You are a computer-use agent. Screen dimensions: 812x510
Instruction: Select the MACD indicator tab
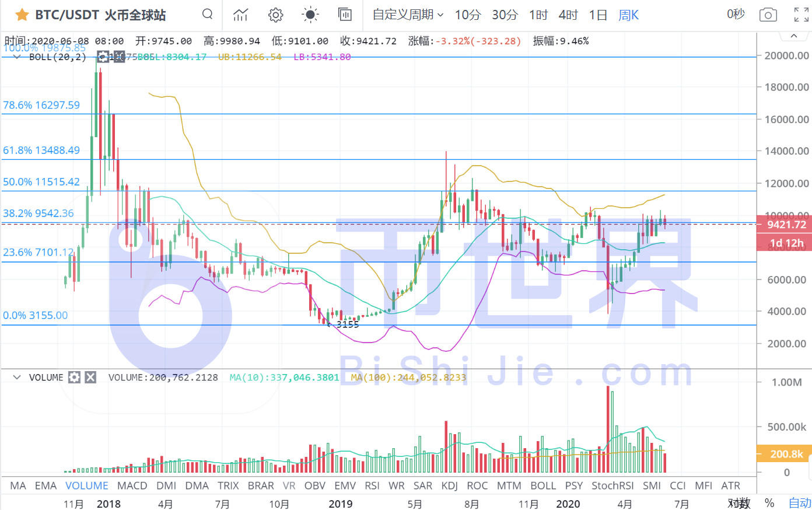click(x=132, y=485)
